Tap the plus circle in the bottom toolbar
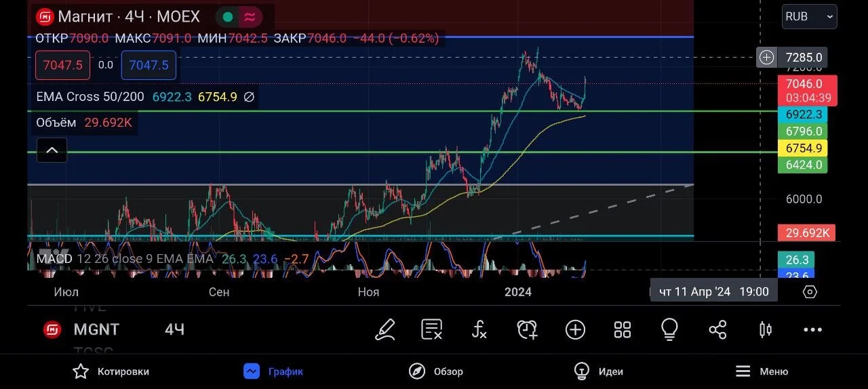The height and width of the screenshot is (389, 868). click(x=575, y=329)
